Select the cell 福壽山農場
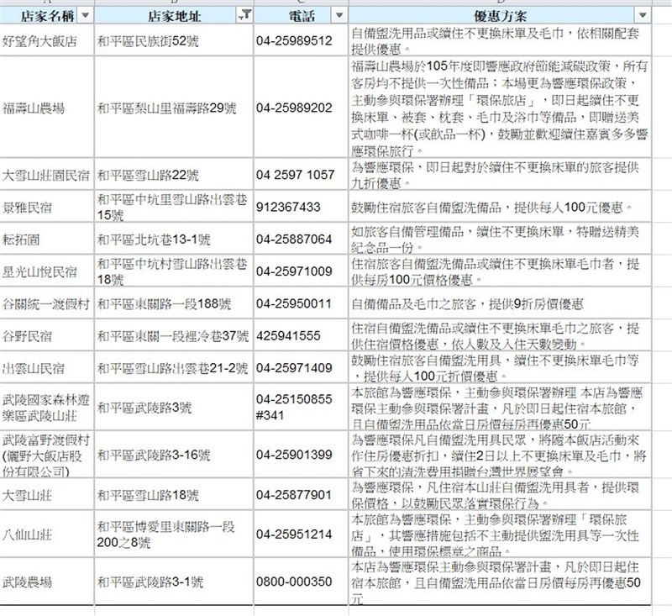 (x=47, y=108)
